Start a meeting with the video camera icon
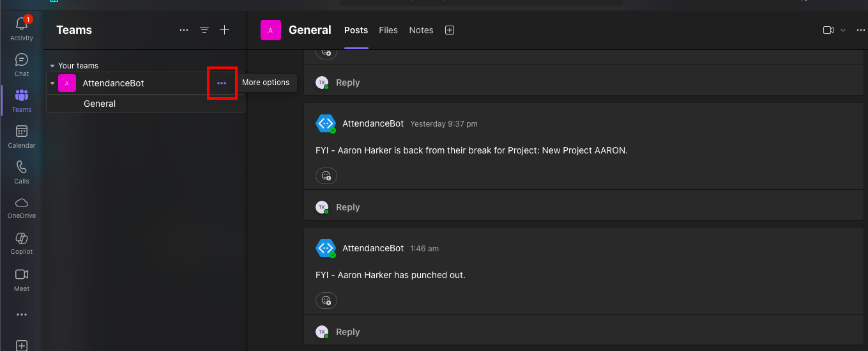This screenshot has width=868, height=351. pos(828,30)
